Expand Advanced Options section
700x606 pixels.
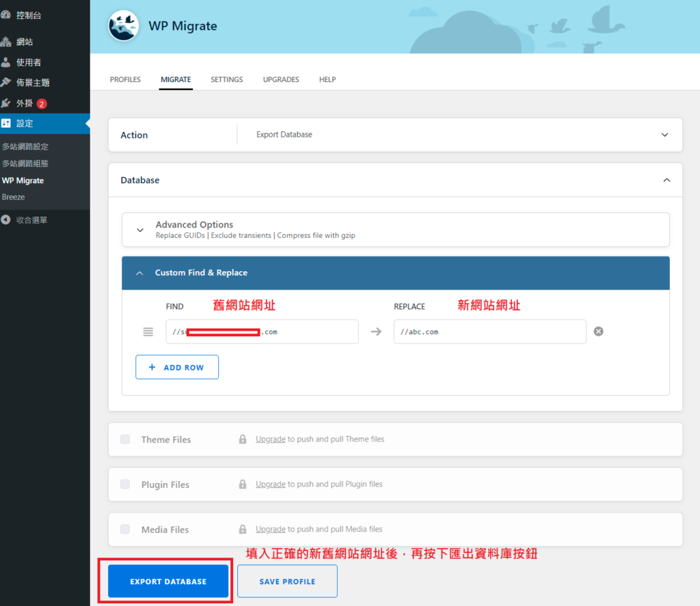140,230
